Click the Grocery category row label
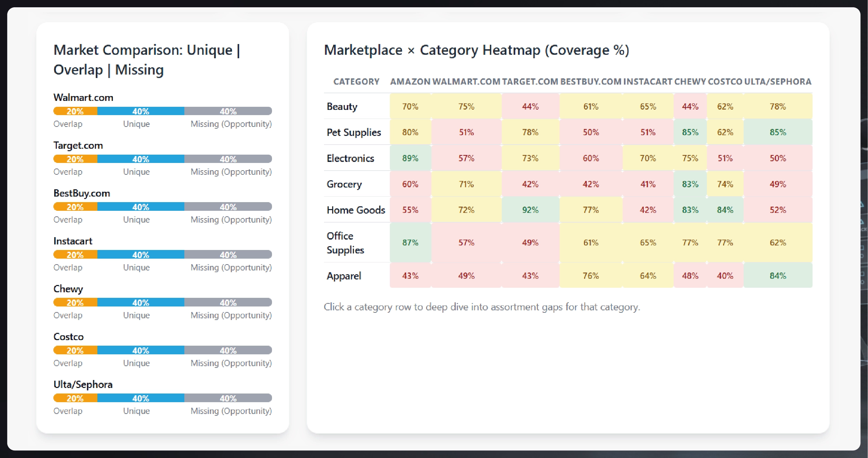The width and height of the screenshot is (868, 458). (344, 184)
